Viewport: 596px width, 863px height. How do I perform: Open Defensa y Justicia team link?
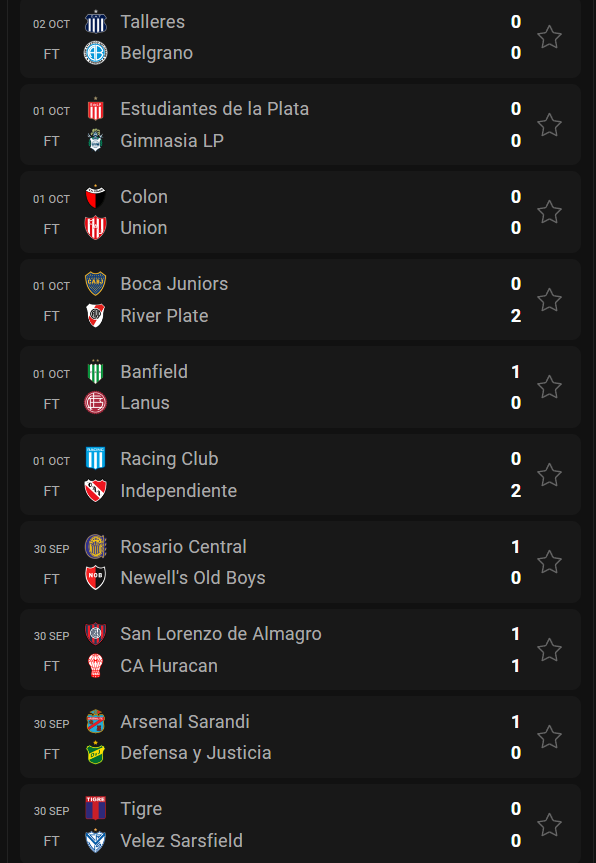click(x=196, y=753)
